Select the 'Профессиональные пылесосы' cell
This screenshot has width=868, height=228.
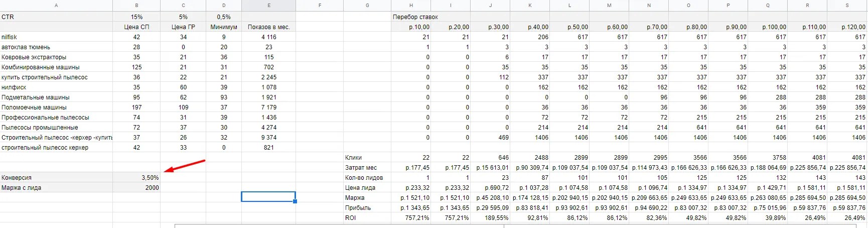click(x=56, y=117)
